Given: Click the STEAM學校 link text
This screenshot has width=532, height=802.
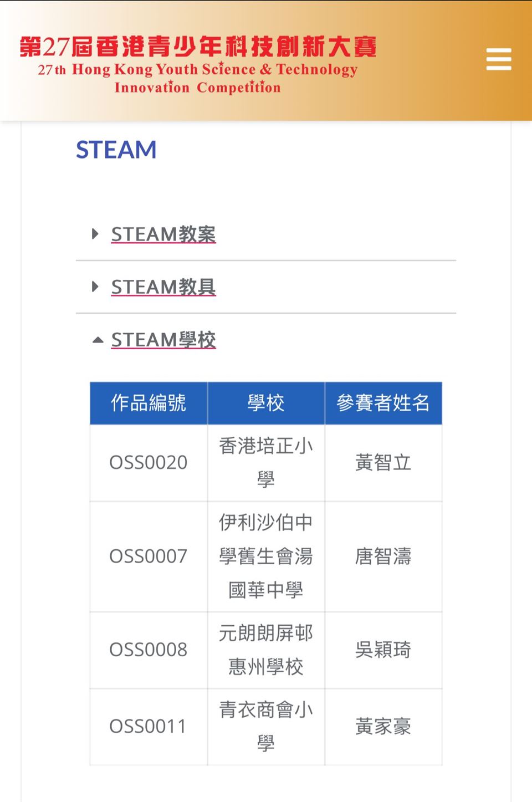Looking at the screenshot, I should coord(163,339).
